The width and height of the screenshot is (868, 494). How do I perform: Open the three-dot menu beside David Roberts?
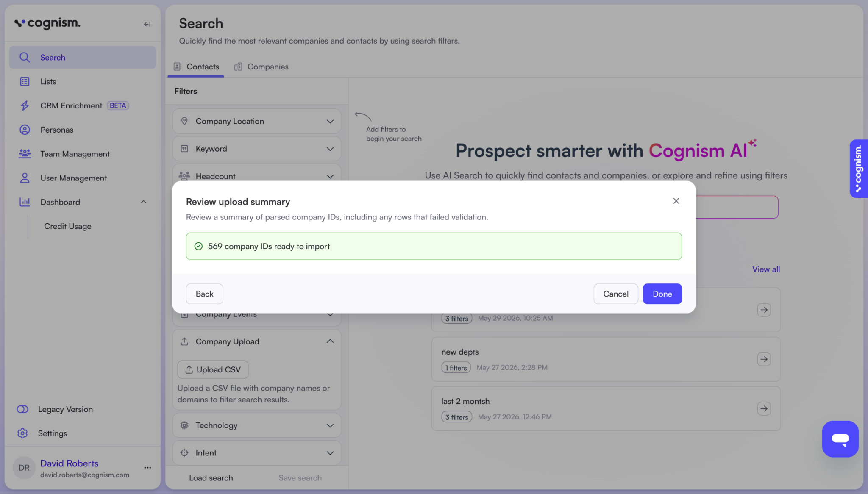click(147, 468)
